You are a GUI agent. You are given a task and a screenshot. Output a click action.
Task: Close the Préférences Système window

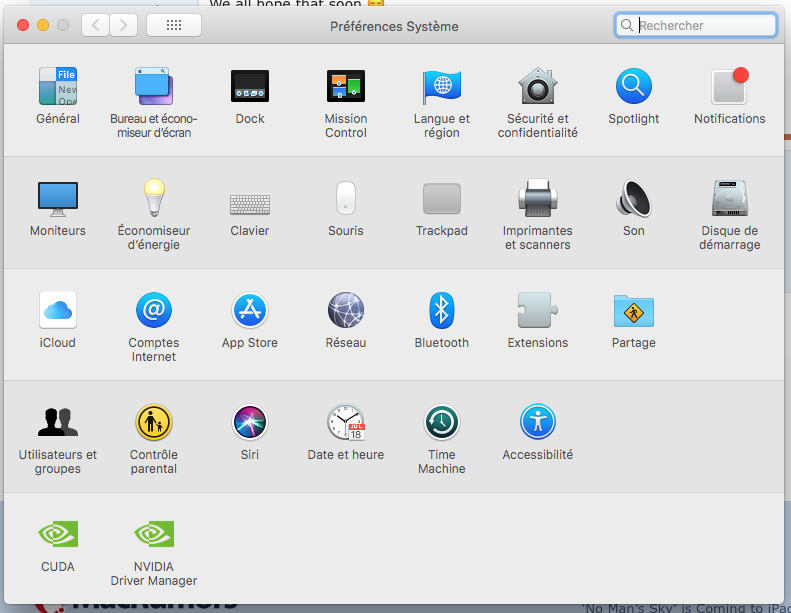point(23,25)
